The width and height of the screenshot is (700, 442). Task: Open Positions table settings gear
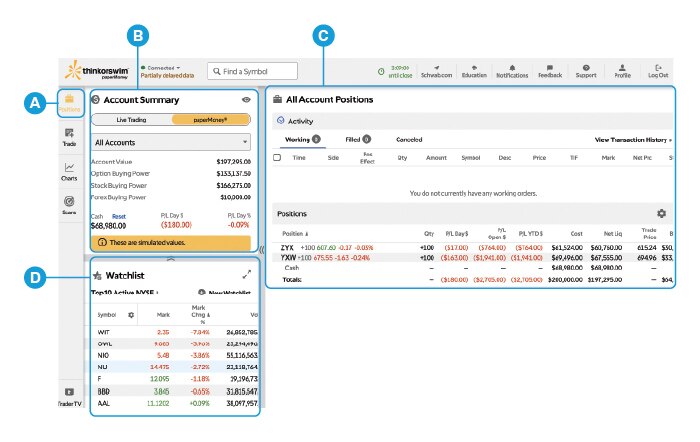(662, 213)
